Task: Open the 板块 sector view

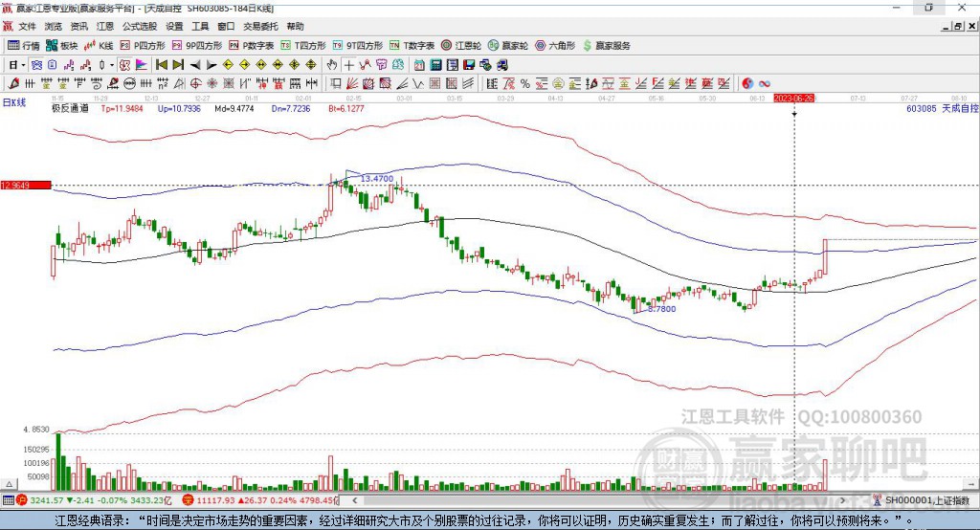Action: (61, 46)
